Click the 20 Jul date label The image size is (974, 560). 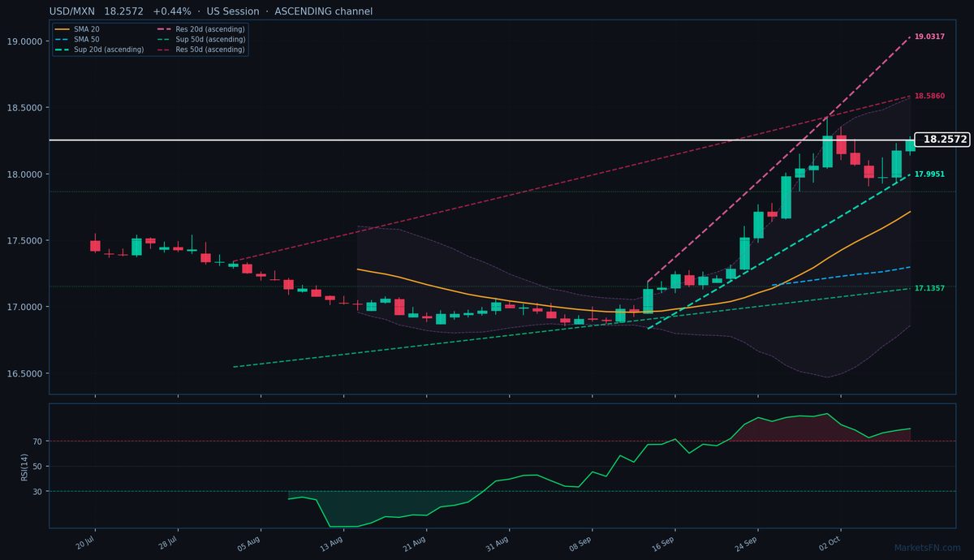coord(87,541)
